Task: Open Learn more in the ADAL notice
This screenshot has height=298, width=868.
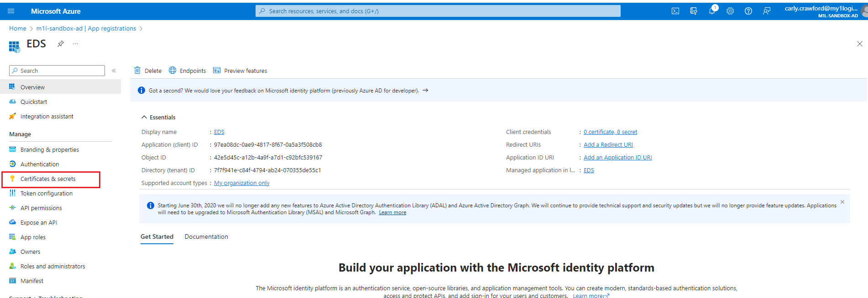Action: click(x=392, y=212)
